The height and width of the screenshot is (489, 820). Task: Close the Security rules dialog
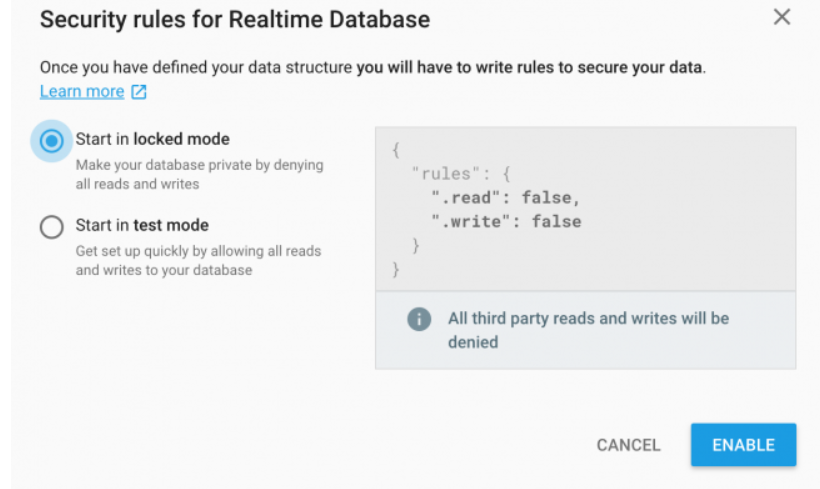click(x=782, y=17)
